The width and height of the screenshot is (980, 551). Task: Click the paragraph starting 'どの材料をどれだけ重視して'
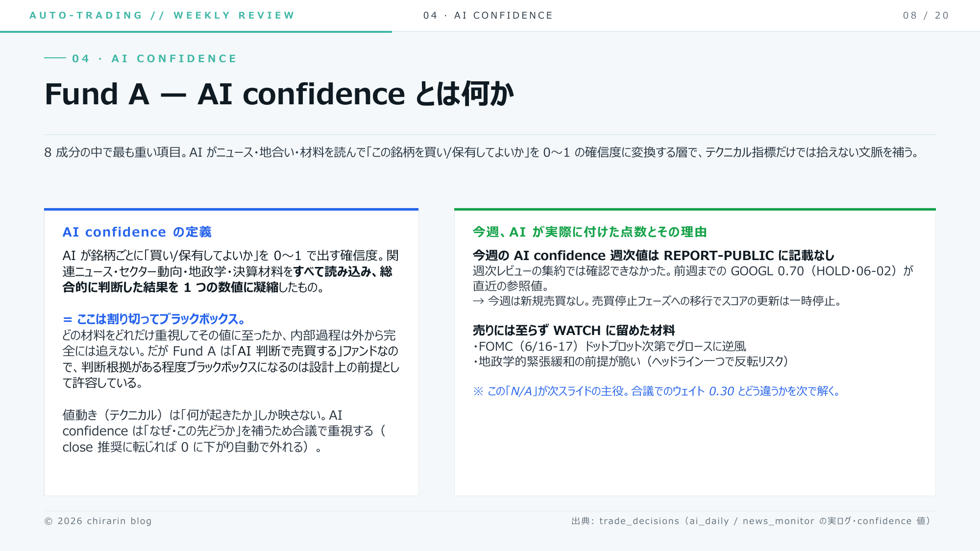(231, 359)
